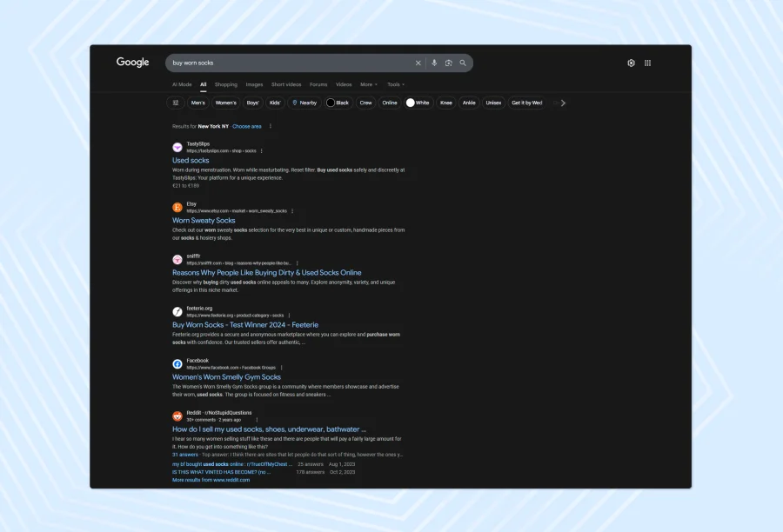
Task: Select the Black color filter chip
Action: coord(338,103)
